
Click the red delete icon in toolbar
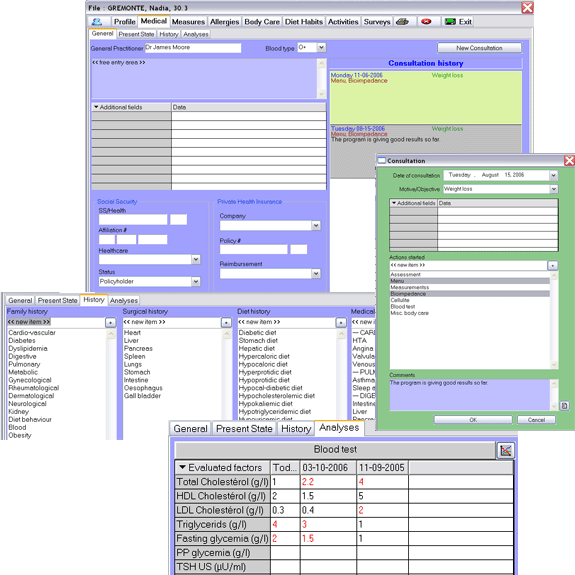pos(426,22)
